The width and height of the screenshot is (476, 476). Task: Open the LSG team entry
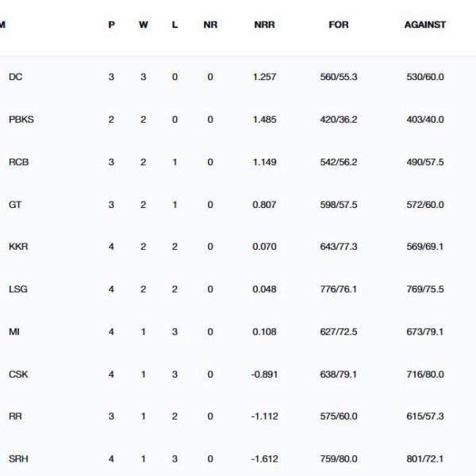point(18,290)
